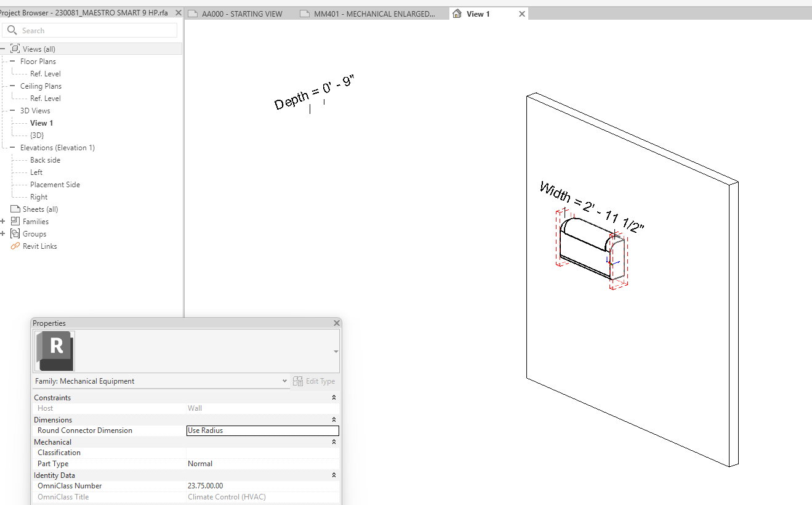Collapse the Floor Plans node
The width and height of the screenshot is (812, 505).
[x=13, y=61]
